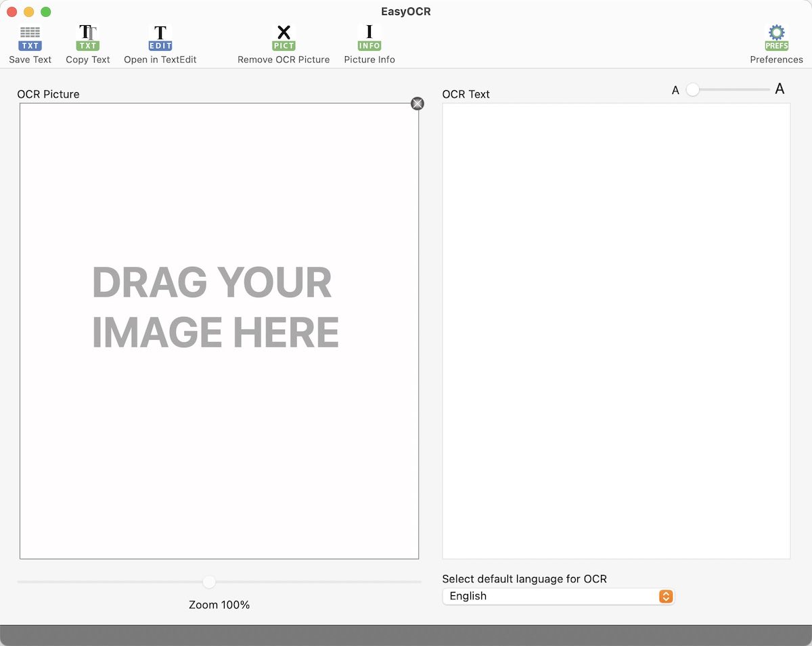Click the OCR Picture drop area
This screenshot has width=812, height=646.
coord(219,331)
